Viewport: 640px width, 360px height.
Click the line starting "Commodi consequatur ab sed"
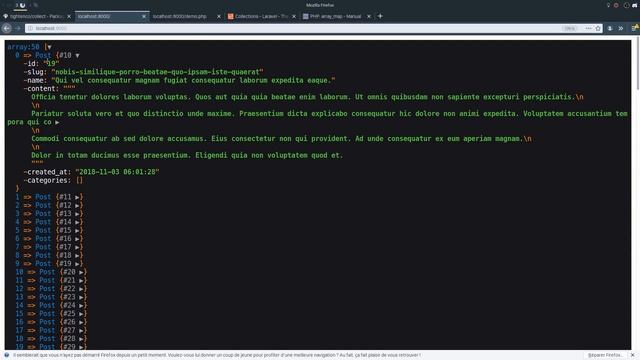pyautogui.click(x=281, y=139)
